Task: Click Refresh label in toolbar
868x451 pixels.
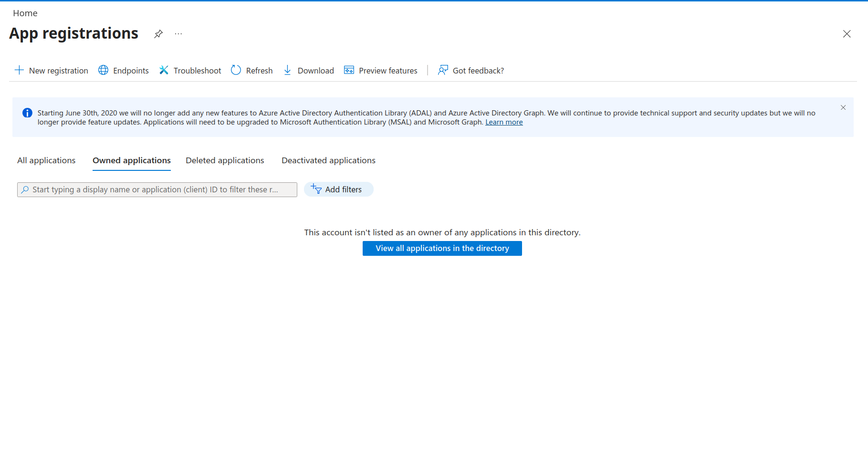Action: (x=259, y=71)
